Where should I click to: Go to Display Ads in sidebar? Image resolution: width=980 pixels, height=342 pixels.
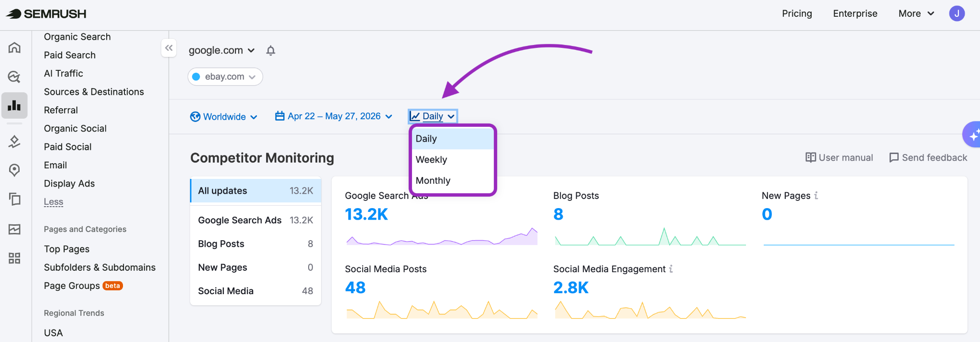point(69,184)
